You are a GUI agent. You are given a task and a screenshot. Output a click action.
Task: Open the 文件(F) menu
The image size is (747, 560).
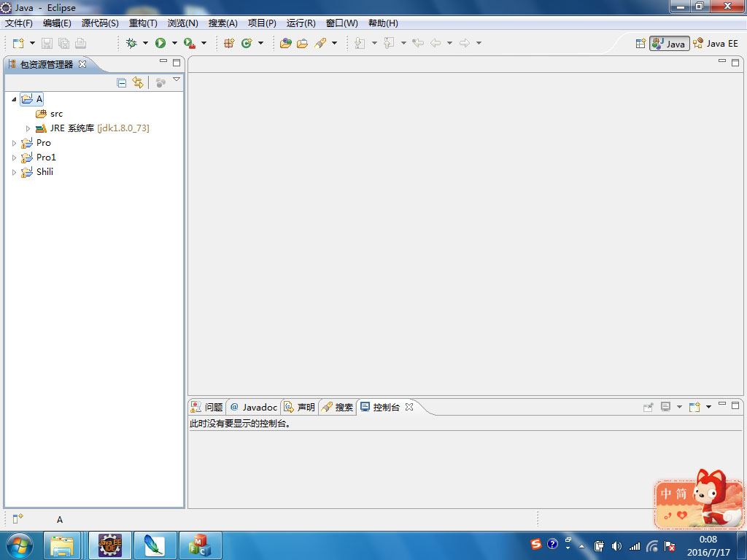point(18,23)
